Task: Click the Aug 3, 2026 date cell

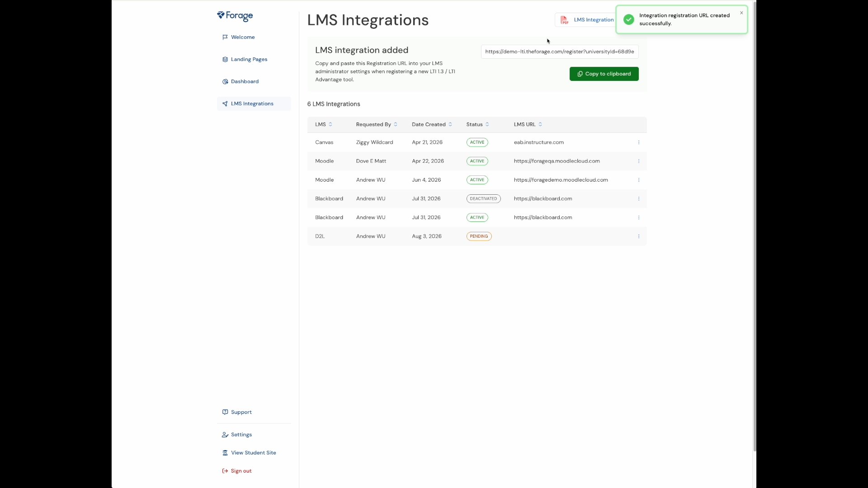Action: click(427, 236)
